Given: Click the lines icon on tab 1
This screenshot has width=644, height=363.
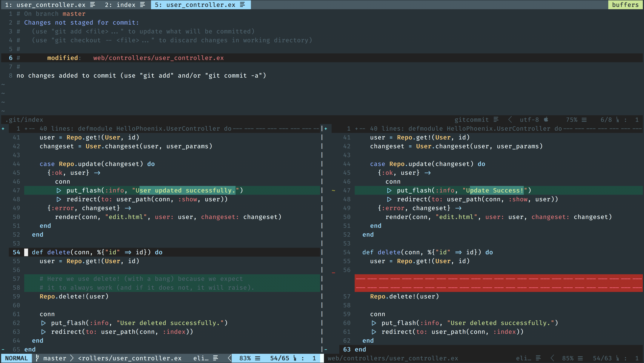Looking at the screenshot, I should [x=92, y=5].
